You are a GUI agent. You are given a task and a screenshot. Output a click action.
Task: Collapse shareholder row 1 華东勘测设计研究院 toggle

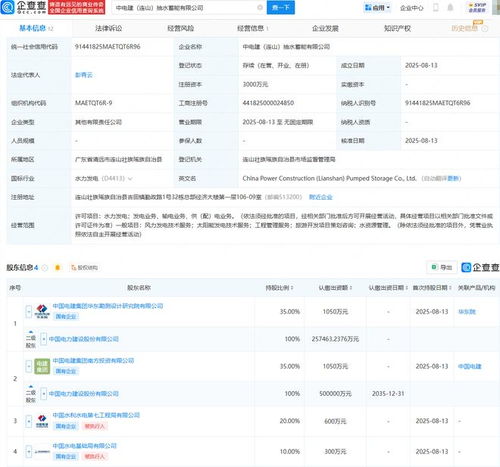pyautogui.click(x=29, y=312)
